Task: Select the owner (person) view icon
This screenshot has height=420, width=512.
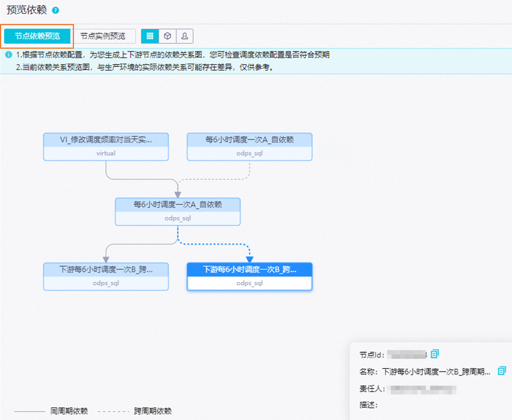Action: pyautogui.click(x=185, y=36)
